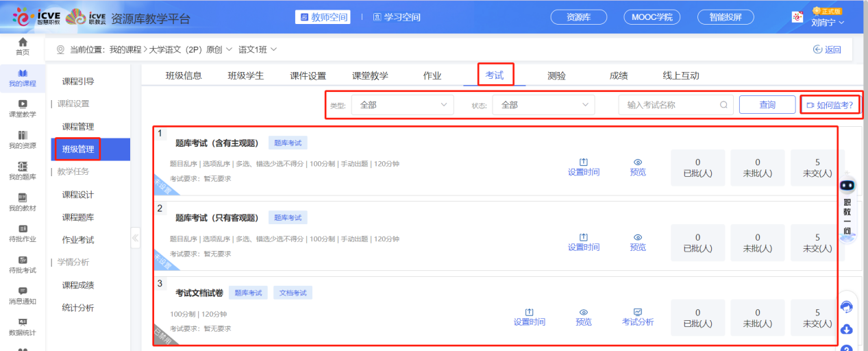Switch to the 成绩 tab
The height and width of the screenshot is (351, 868).
618,75
